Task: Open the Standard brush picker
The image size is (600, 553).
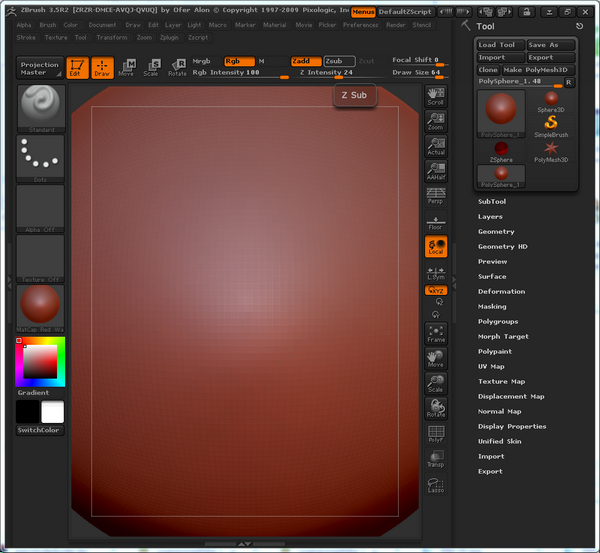Action: (41, 109)
